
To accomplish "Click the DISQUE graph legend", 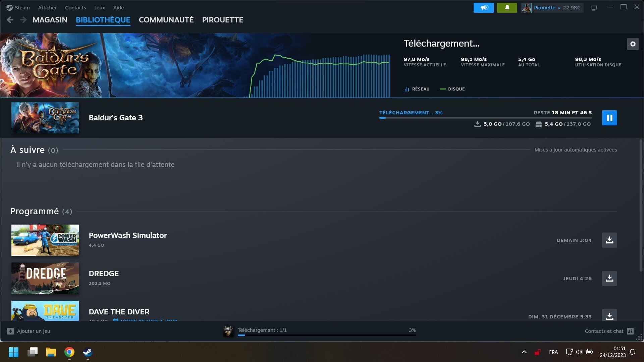I will tap(452, 89).
